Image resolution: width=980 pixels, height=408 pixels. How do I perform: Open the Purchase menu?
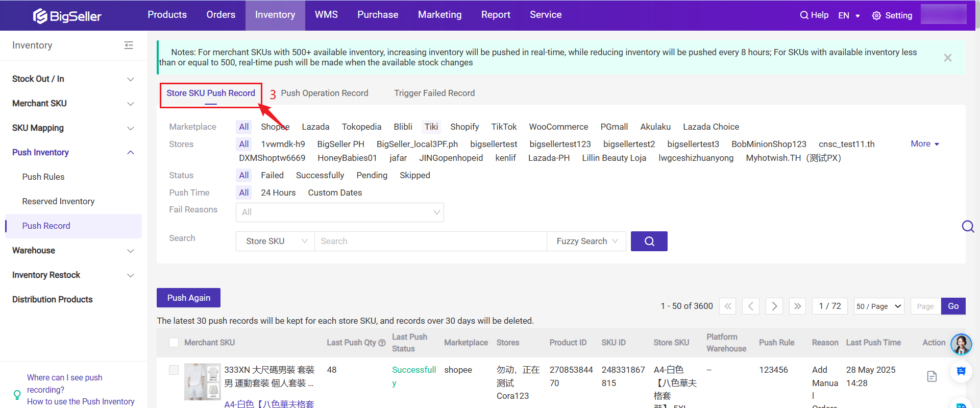point(378,15)
